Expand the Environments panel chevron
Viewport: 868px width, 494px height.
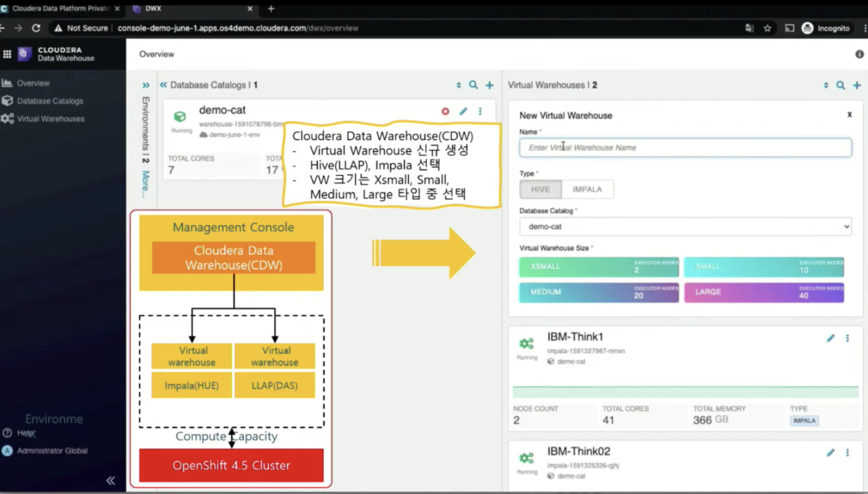tap(145, 85)
